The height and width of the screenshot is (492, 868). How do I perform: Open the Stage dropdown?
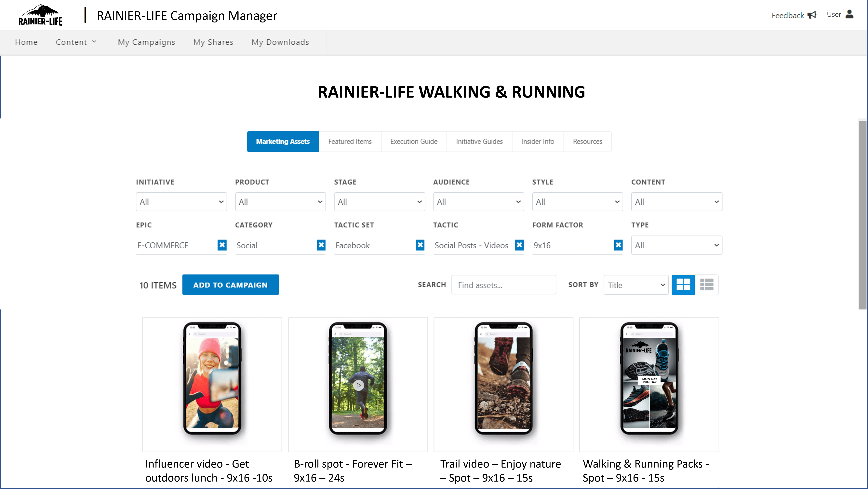pos(379,202)
